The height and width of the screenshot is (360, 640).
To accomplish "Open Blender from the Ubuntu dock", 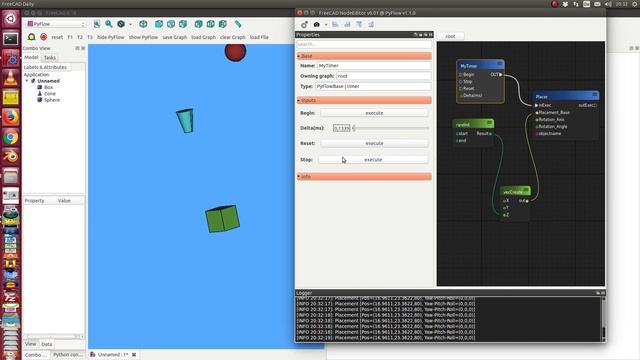I will pyautogui.click(x=11, y=156).
